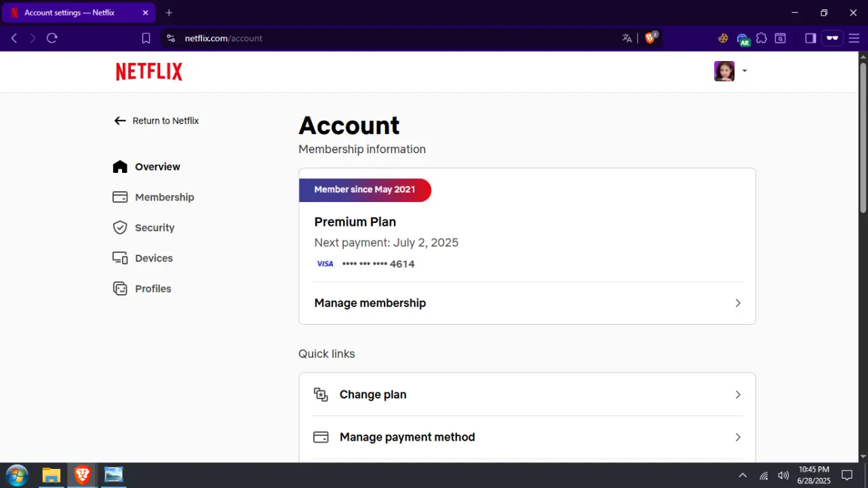Open the notification center icon

click(x=847, y=475)
